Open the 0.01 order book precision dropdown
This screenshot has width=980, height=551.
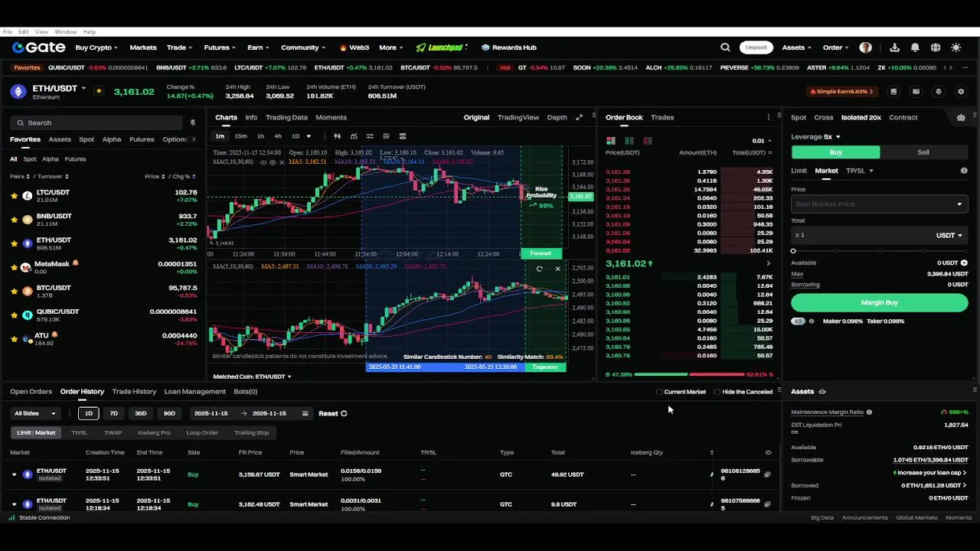pyautogui.click(x=762, y=141)
